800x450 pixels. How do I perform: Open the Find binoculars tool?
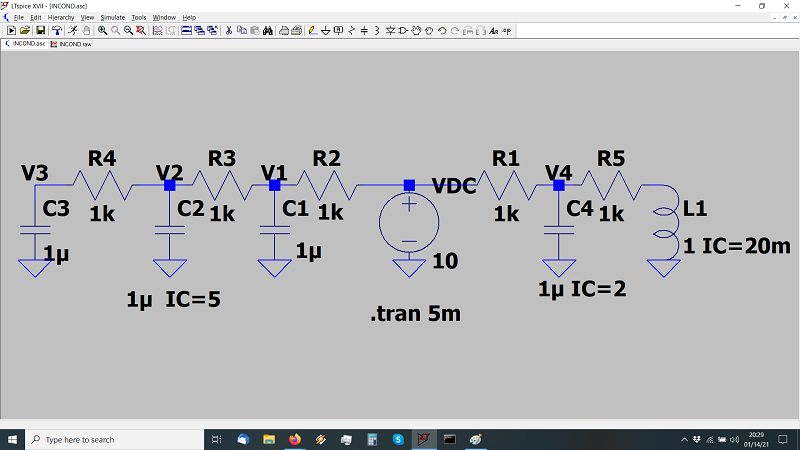[268, 31]
